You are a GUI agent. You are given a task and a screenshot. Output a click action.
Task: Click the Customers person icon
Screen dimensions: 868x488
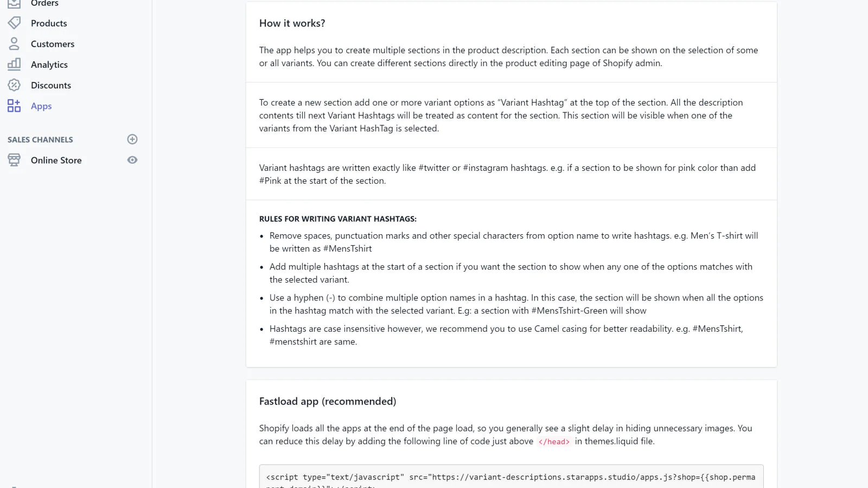pos(14,43)
